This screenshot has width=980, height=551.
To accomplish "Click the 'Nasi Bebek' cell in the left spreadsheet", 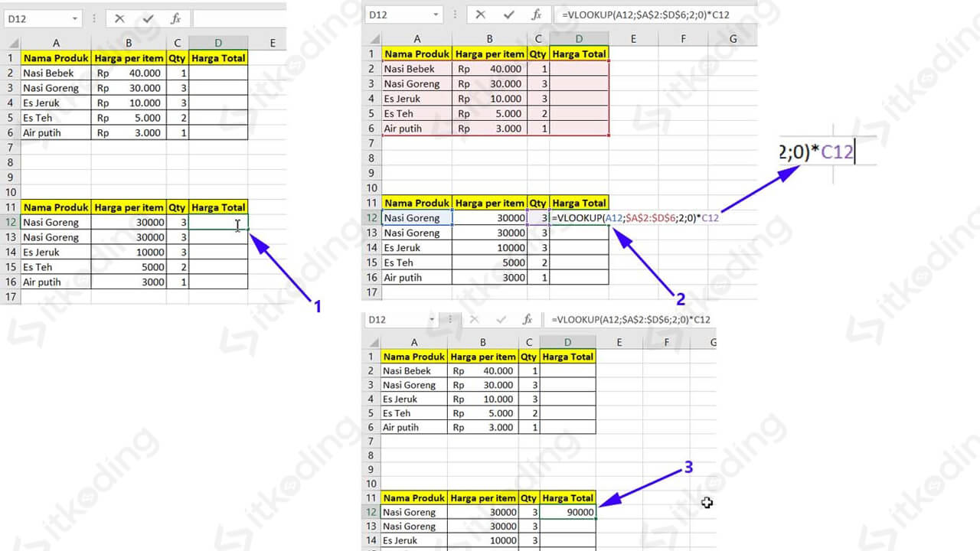I will pyautogui.click(x=56, y=73).
